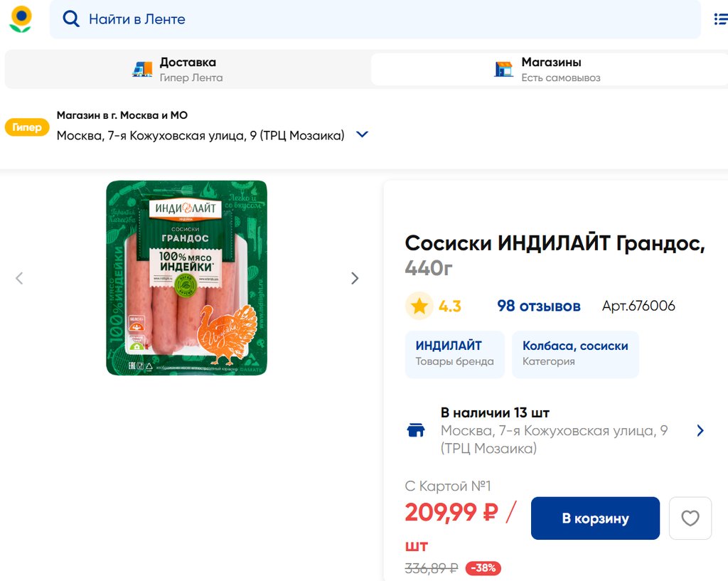Add product to favorites with heart icon
The image size is (728, 581).
tap(690, 518)
